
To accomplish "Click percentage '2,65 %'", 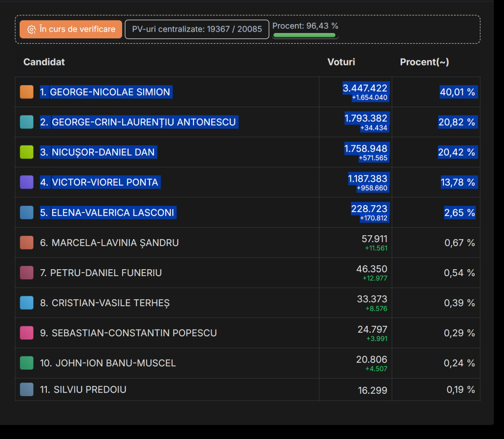I will 460,213.
